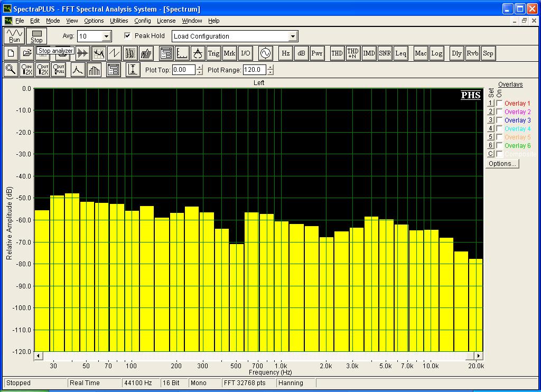Open the signal generator sine wave icon
541x392 pixels.
264,53
